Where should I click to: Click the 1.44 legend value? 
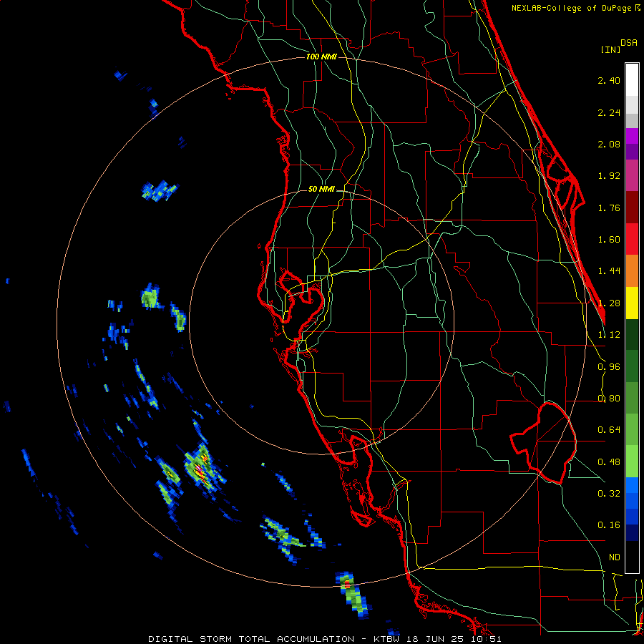(609, 271)
